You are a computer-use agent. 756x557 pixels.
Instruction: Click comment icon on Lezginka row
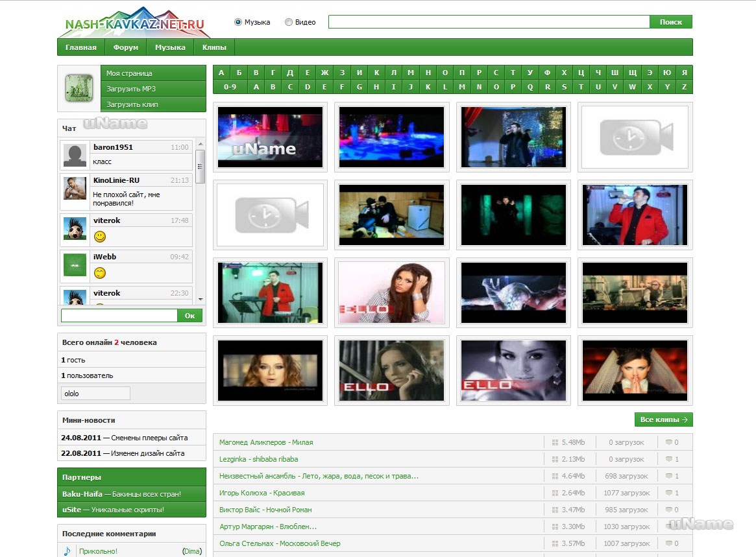[669, 459]
